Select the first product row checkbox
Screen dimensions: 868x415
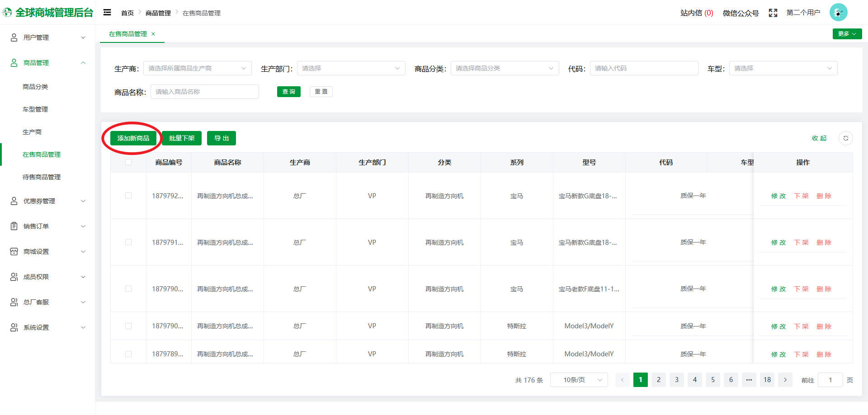click(128, 196)
